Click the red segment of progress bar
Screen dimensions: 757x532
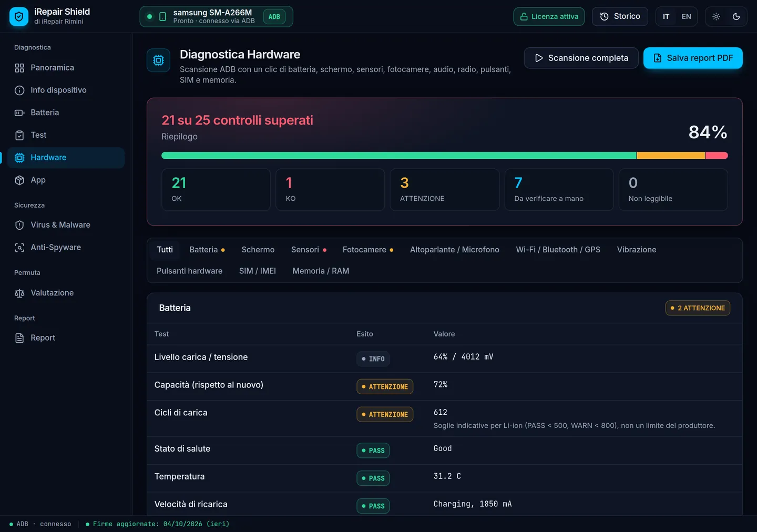click(x=717, y=156)
